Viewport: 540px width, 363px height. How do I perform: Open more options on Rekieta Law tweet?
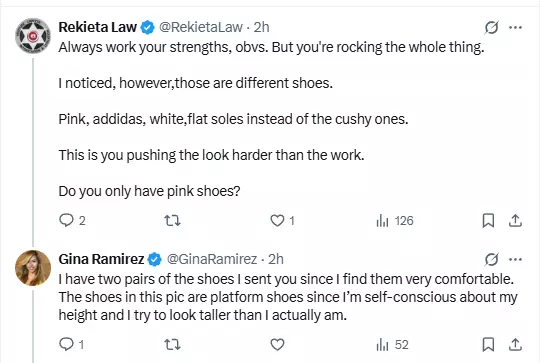pyautogui.click(x=515, y=27)
